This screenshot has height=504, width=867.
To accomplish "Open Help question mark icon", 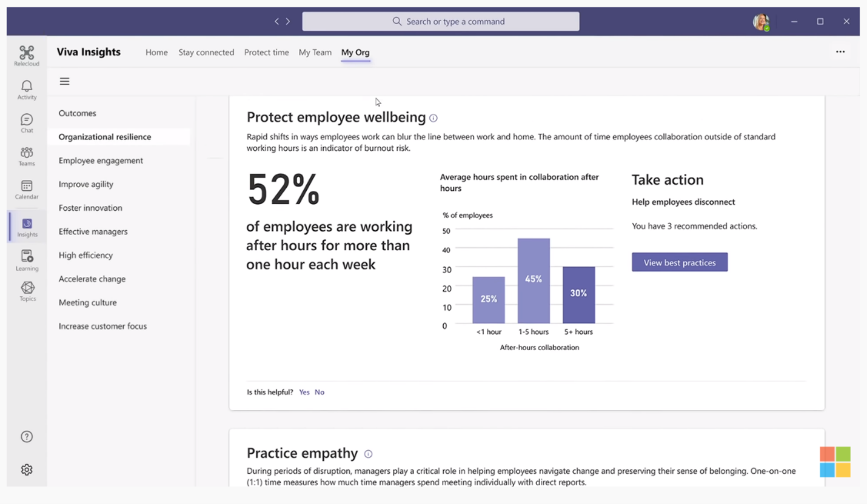I will (27, 437).
